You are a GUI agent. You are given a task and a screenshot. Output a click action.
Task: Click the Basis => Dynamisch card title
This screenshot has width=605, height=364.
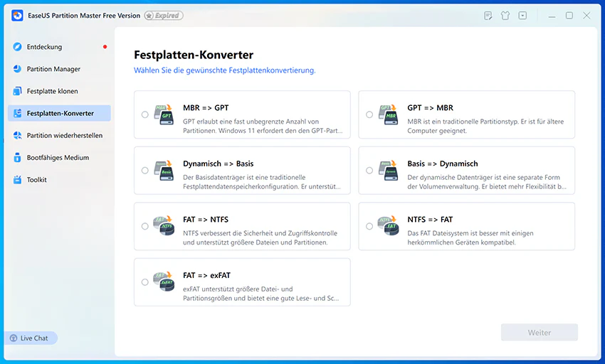[x=443, y=164]
